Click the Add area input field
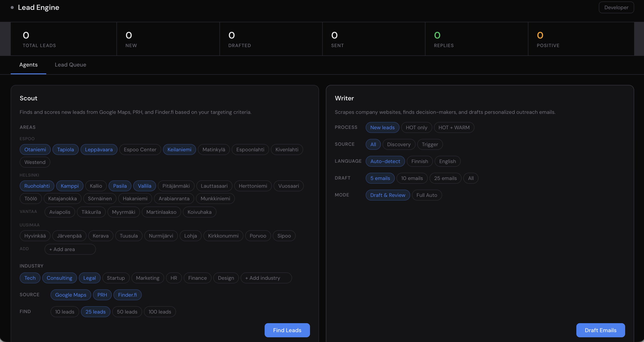Screen dimensions: 644x342 click(70, 249)
